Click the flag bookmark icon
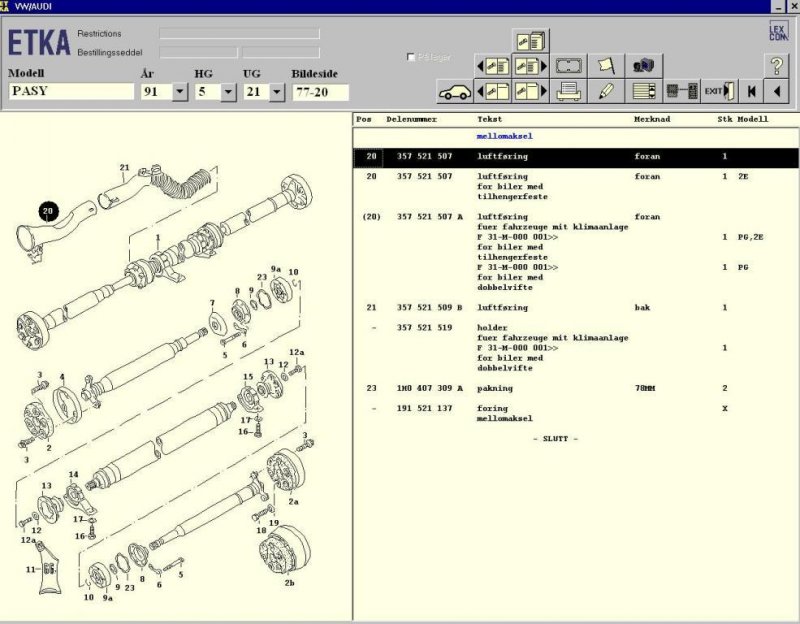Viewport: 800px width, 624px height. tap(605, 66)
